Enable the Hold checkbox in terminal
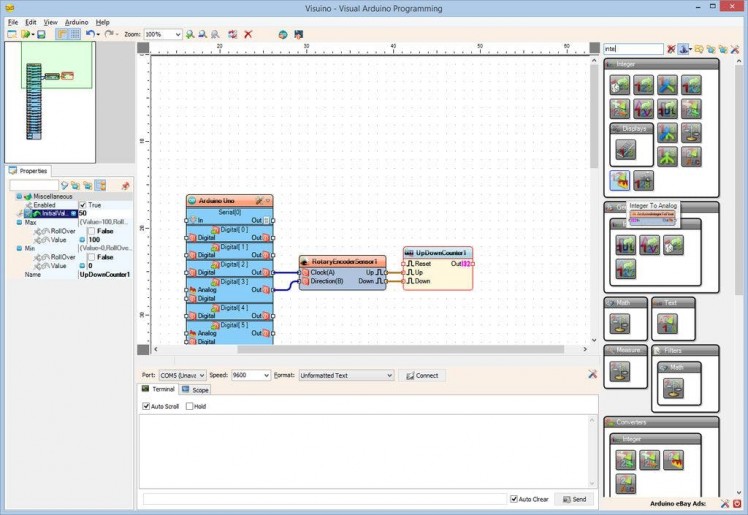Image resolution: width=748 pixels, height=515 pixels. pos(190,406)
